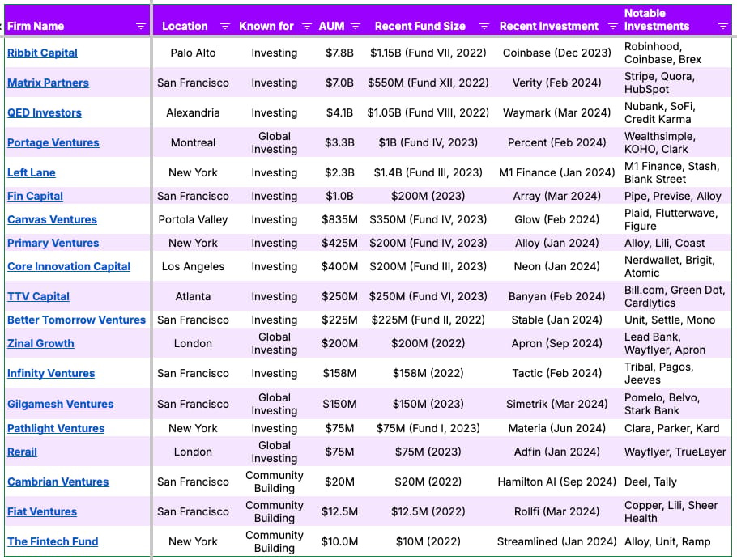Click The Fintech Fund link
Viewport: 737px width, 560px height.
click(x=53, y=541)
